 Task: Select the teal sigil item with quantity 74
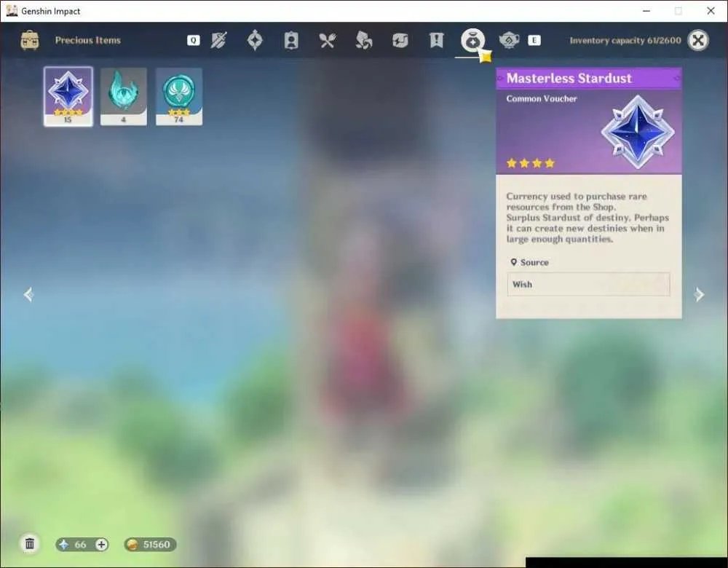[179, 96]
